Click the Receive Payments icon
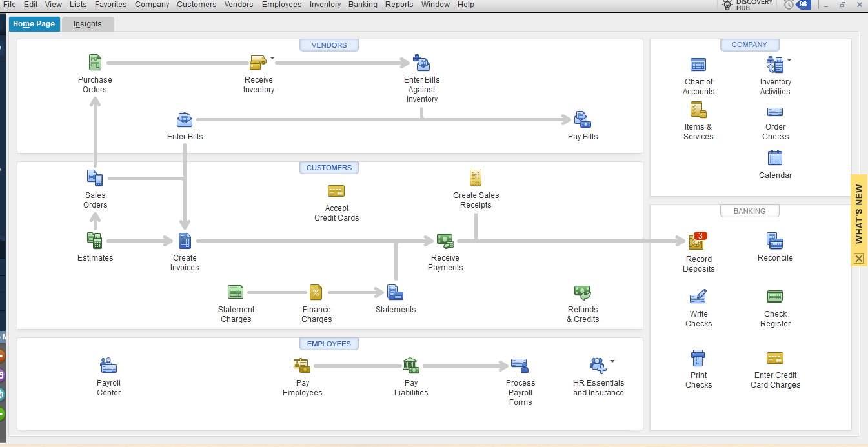 pos(445,241)
